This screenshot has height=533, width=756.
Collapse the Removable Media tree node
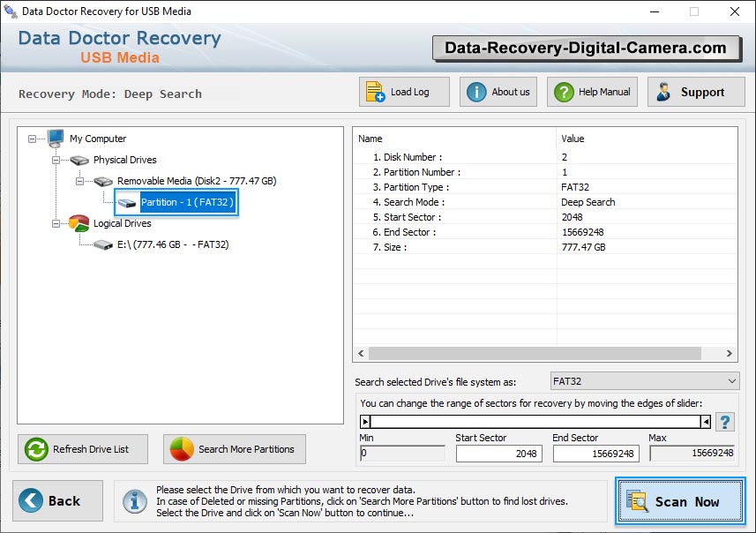80,182
